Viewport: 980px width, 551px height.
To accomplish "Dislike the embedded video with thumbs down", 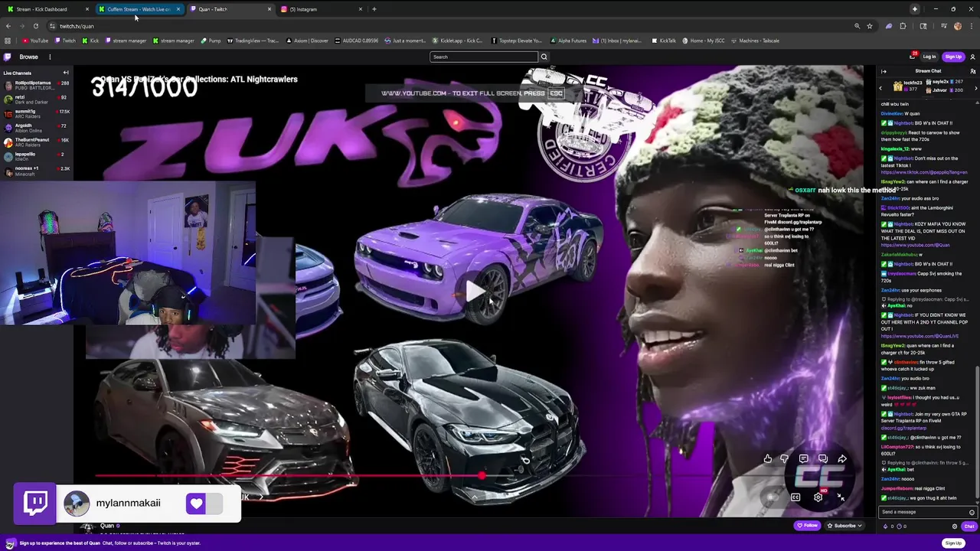I will coord(784,459).
